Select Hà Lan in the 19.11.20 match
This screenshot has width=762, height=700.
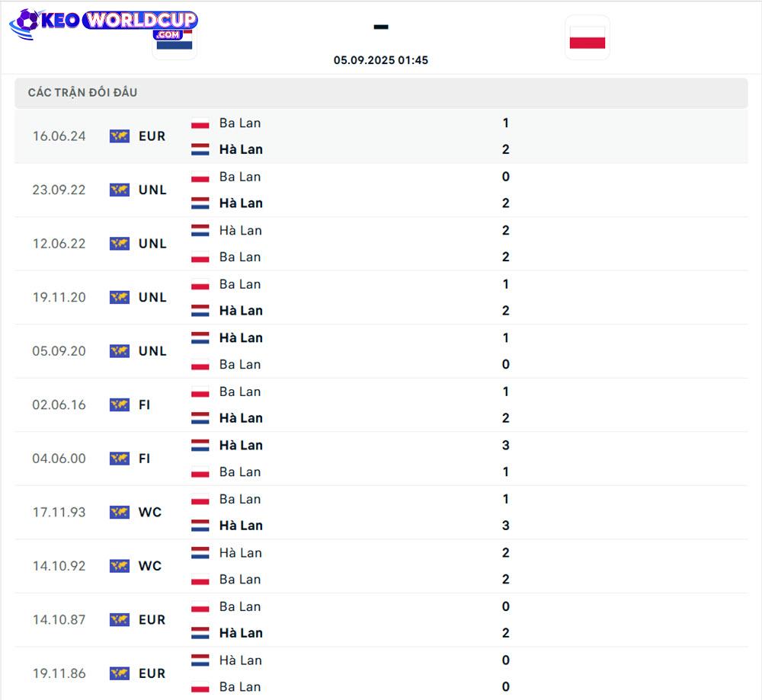241,311
